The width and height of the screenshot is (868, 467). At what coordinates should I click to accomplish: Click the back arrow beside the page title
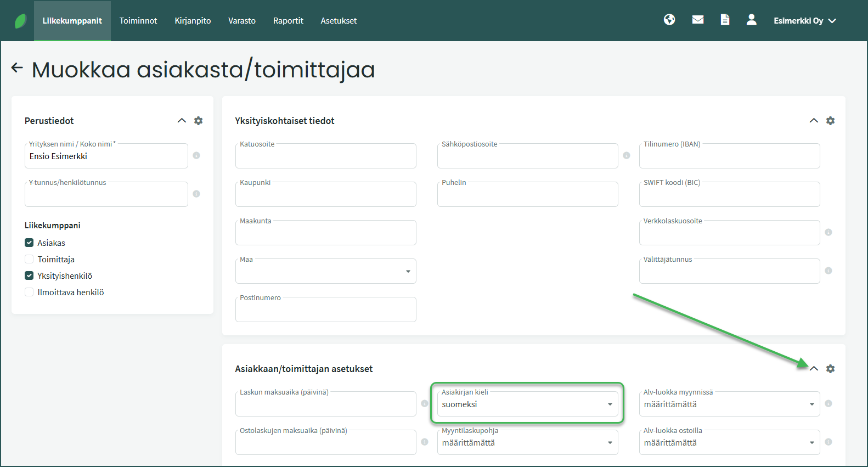pos(17,68)
